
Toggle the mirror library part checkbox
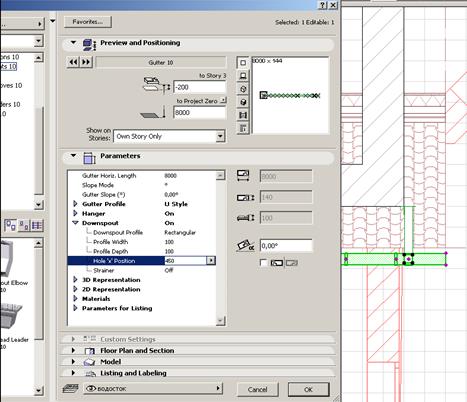(x=263, y=263)
